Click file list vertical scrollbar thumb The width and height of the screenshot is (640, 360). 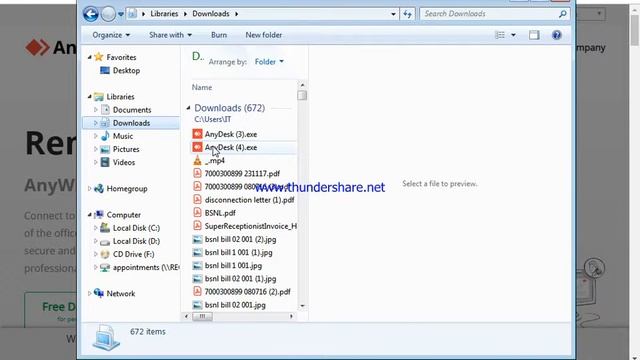pyautogui.click(x=302, y=95)
